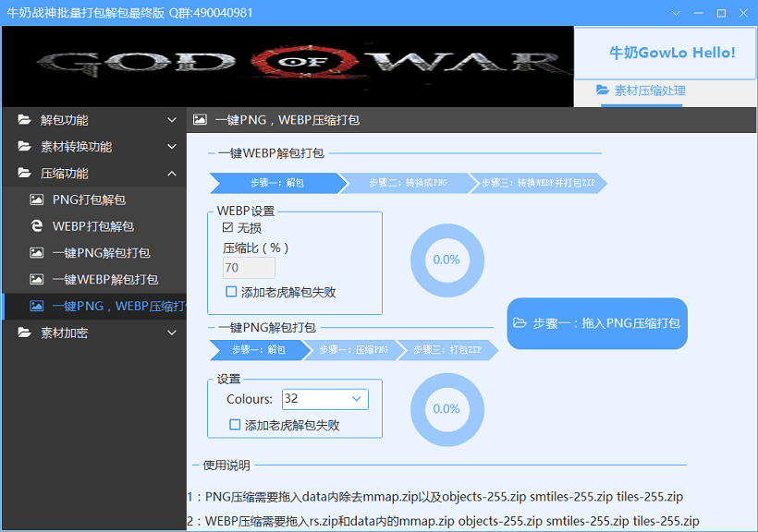Select 一键PNG，WEBP压缩打包 menu item
The width and height of the screenshot is (758, 532).
(94, 306)
